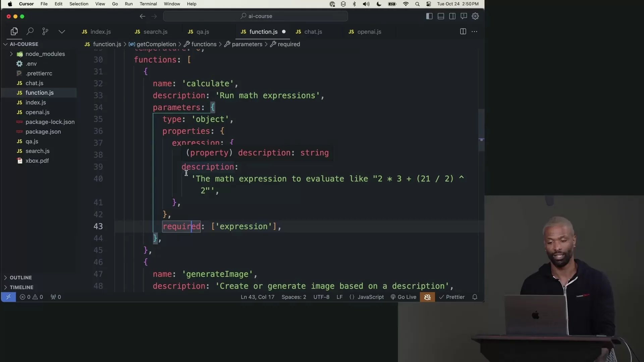Click the Ln 43, Col 17 indicator

(257, 297)
